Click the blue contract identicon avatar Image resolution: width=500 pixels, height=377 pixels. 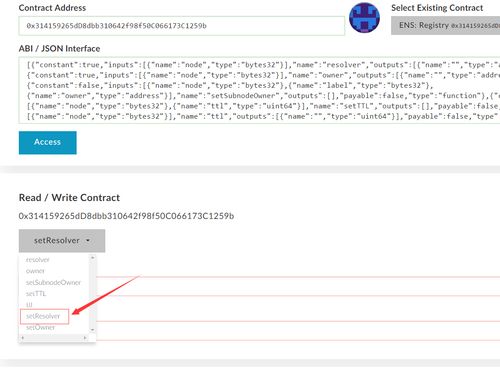click(x=364, y=18)
